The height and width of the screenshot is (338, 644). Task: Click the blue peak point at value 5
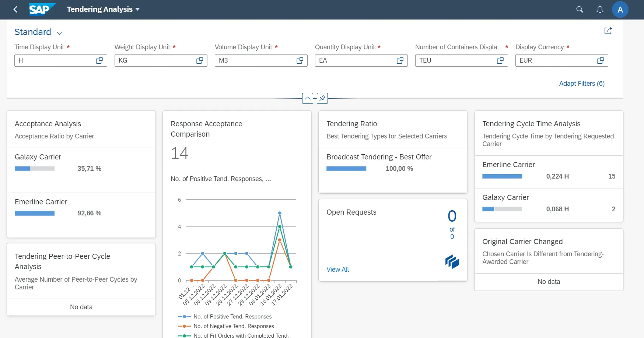pyautogui.click(x=280, y=213)
